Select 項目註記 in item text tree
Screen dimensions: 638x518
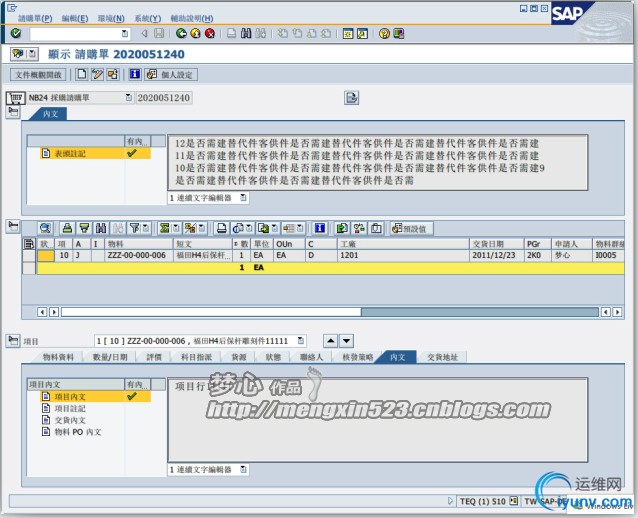tap(70, 408)
